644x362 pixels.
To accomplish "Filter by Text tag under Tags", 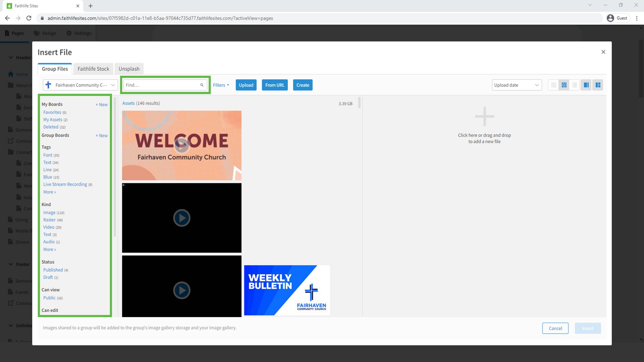I will point(47,163).
